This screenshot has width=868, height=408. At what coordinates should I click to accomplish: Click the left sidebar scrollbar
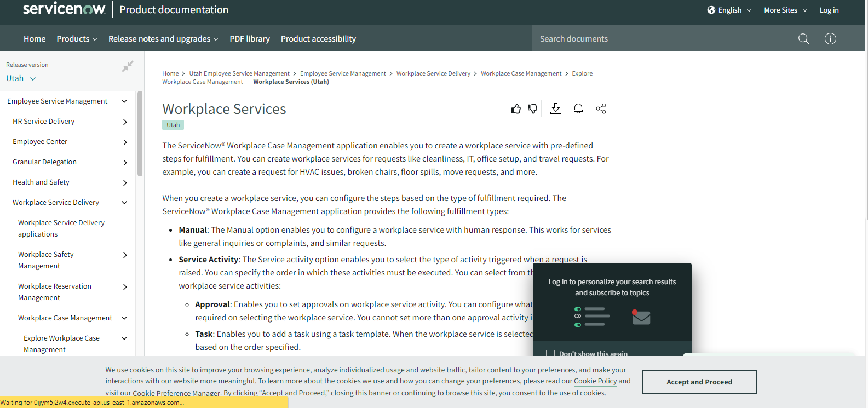point(140,134)
